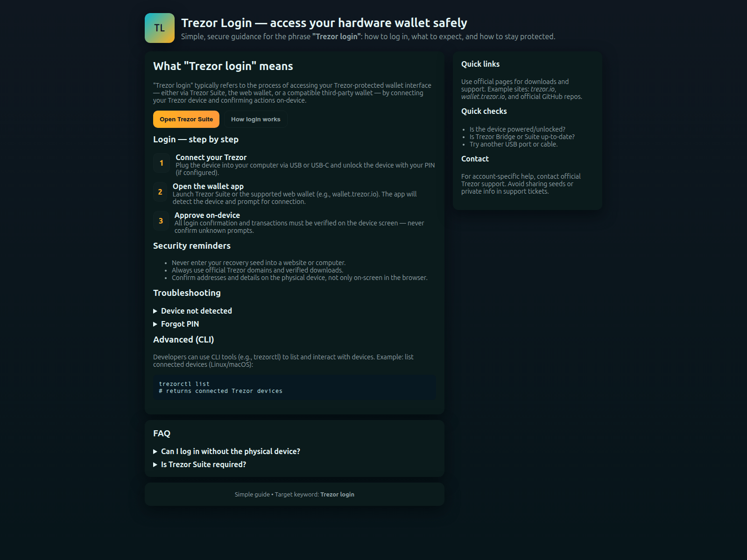747x560 pixels.
Task: Click the How login works button
Action: (255, 119)
